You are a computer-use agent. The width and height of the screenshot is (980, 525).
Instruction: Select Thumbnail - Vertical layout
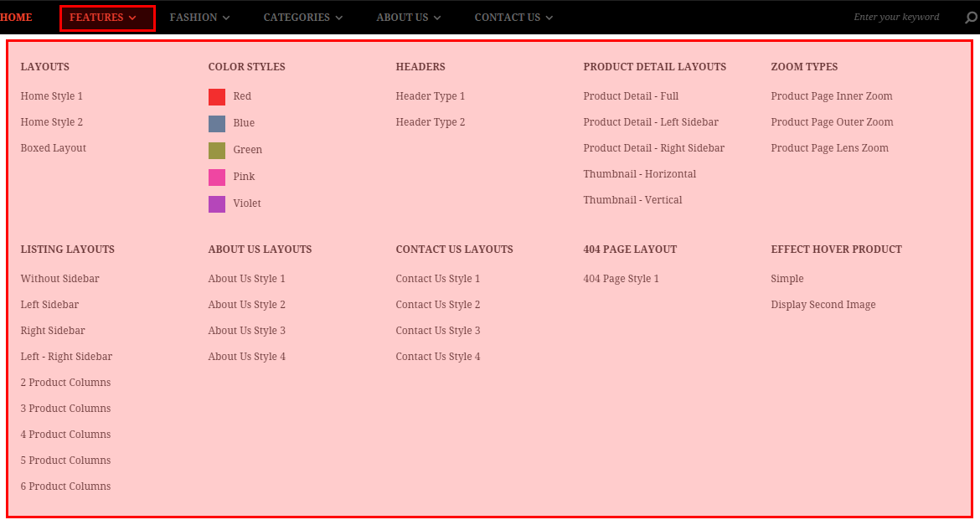[632, 200]
